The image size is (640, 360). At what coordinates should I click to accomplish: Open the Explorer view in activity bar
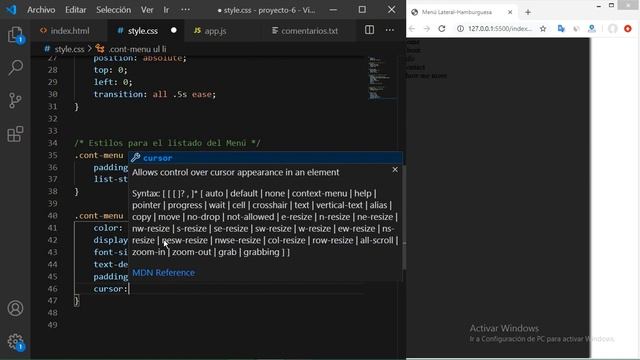click(16, 35)
